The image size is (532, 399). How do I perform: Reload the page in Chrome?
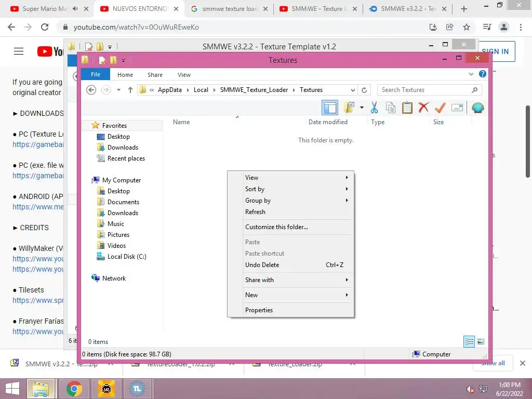(x=45, y=27)
